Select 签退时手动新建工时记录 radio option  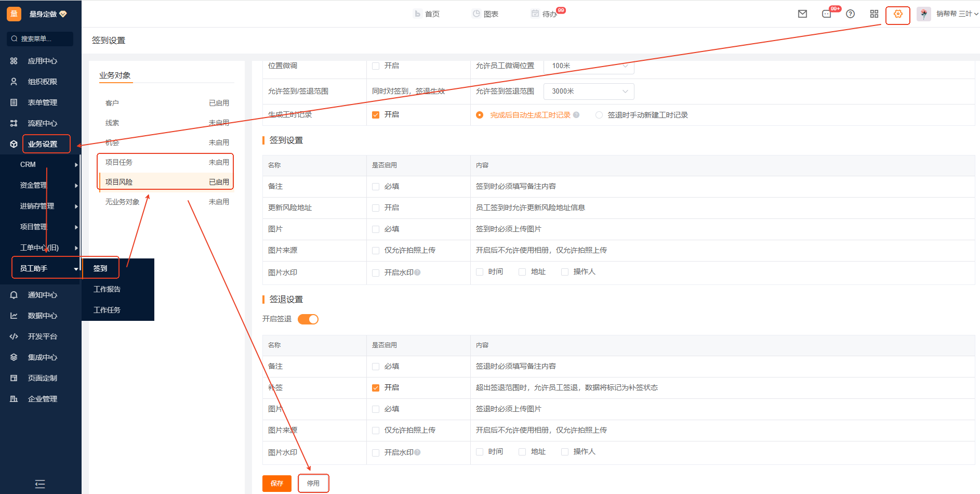(599, 115)
